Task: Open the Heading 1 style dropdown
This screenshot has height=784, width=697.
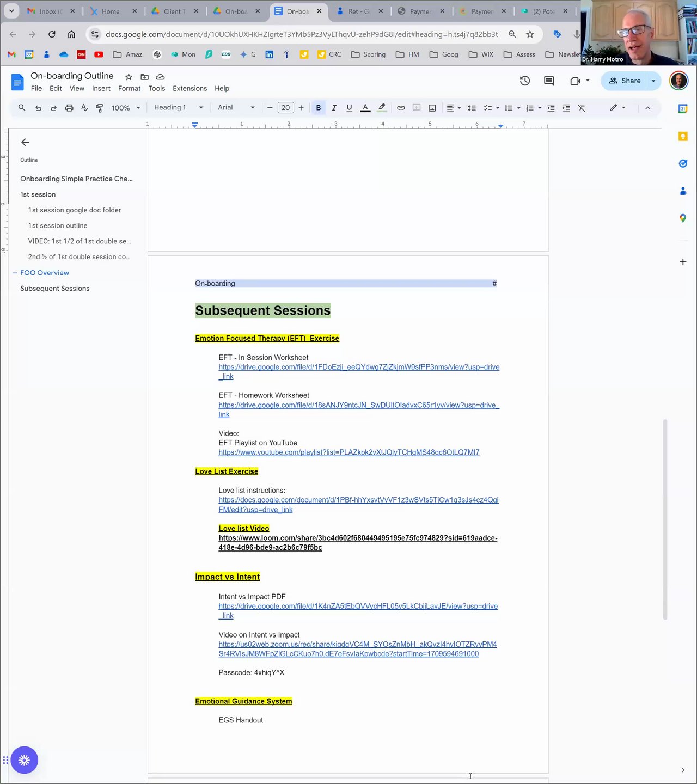Action: (179, 107)
